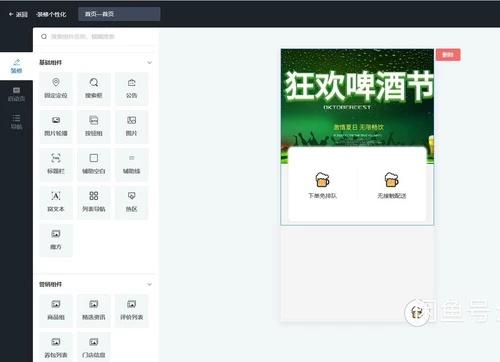The width and height of the screenshot is (500, 362).
Task: Open the 启动页 launch page sidebar tab
Action: point(16,94)
